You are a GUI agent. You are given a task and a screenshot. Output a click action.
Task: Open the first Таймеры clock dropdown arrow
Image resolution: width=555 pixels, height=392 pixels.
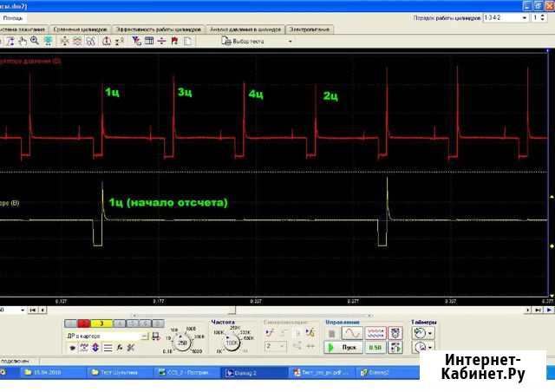point(430,333)
